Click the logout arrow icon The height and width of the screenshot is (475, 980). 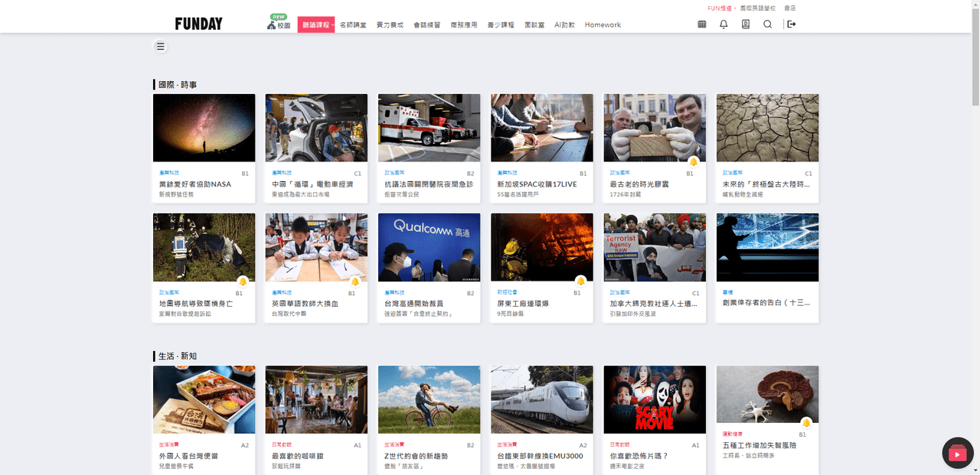tap(792, 24)
